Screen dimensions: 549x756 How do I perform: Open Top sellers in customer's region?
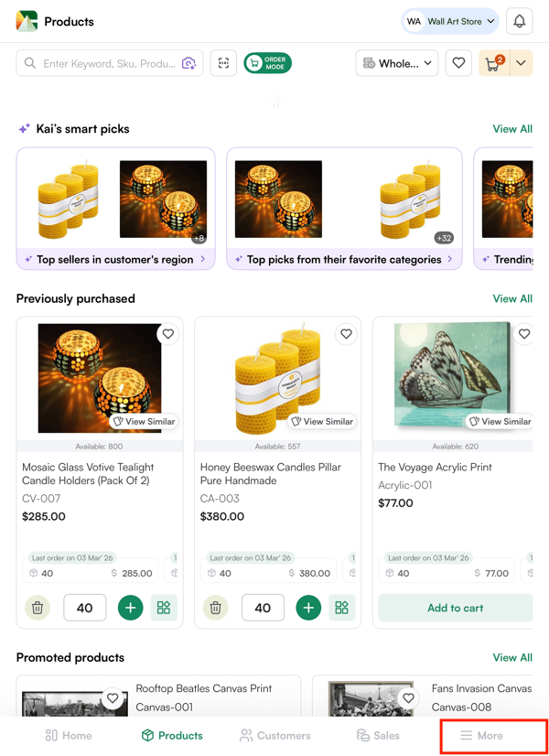click(x=115, y=259)
